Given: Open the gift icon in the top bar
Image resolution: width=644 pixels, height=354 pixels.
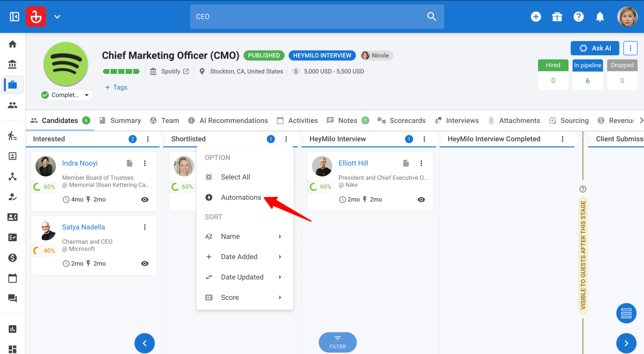Looking at the screenshot, I should 557,16.
